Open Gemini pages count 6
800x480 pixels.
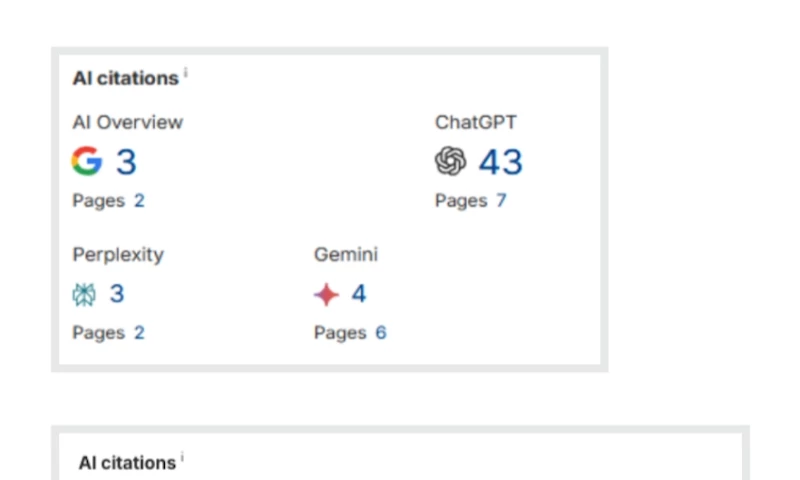[x=381, y=333]
